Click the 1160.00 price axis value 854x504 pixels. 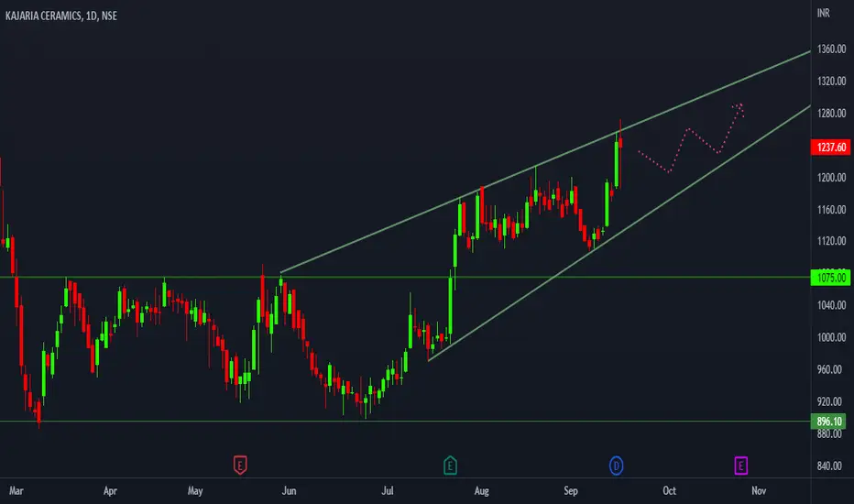[831, 209]
